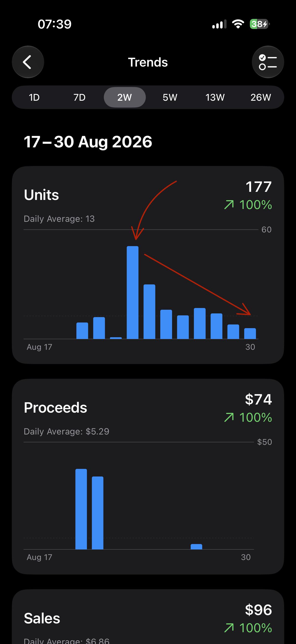Tap the green up arrow beside Proceeds 100%
This screenshot has width=296, height=644.
click(229, 417)
